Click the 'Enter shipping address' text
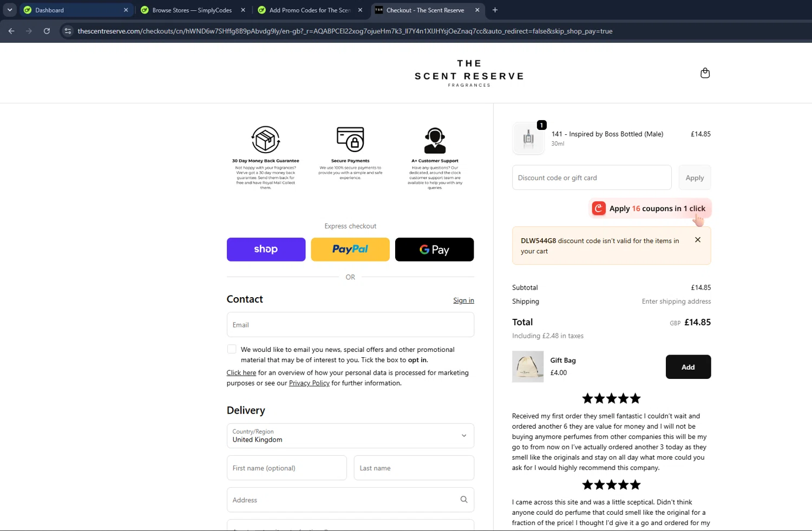Viewport: 812px width, 531px height. 676,301
